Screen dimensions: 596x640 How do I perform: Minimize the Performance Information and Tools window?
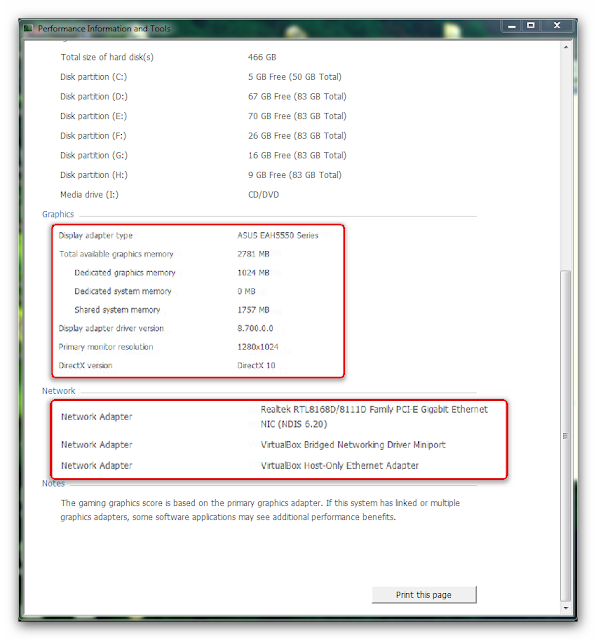coord(511,26)
